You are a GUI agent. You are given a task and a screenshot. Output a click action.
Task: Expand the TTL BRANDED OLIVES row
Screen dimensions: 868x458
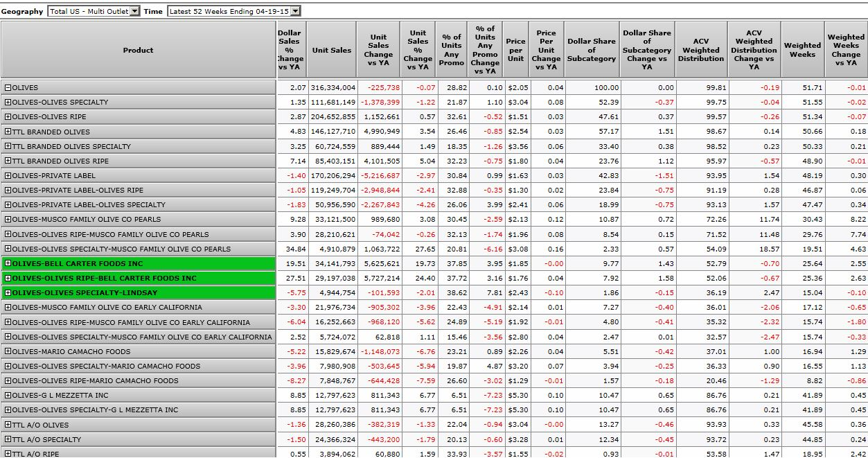click(8, 132)
